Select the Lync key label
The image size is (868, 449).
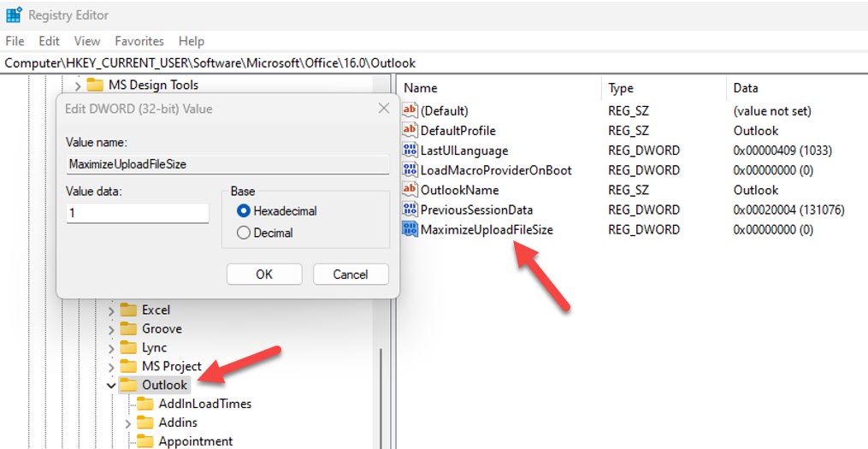(154, 348)
